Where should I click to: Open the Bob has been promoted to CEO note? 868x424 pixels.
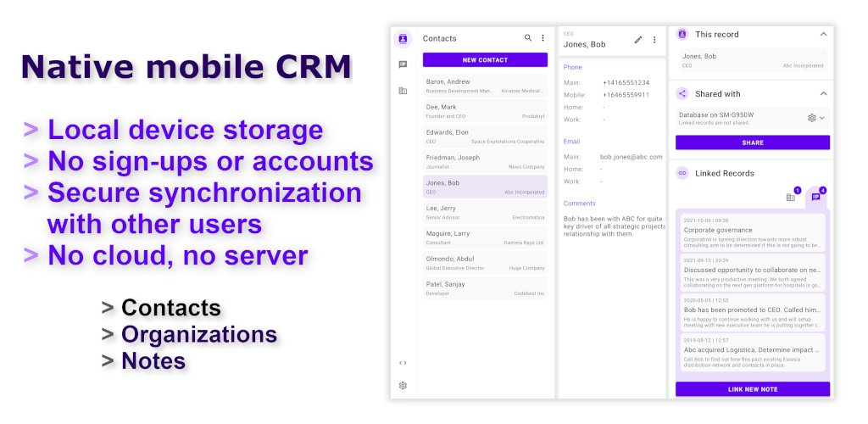coord(753,312)
